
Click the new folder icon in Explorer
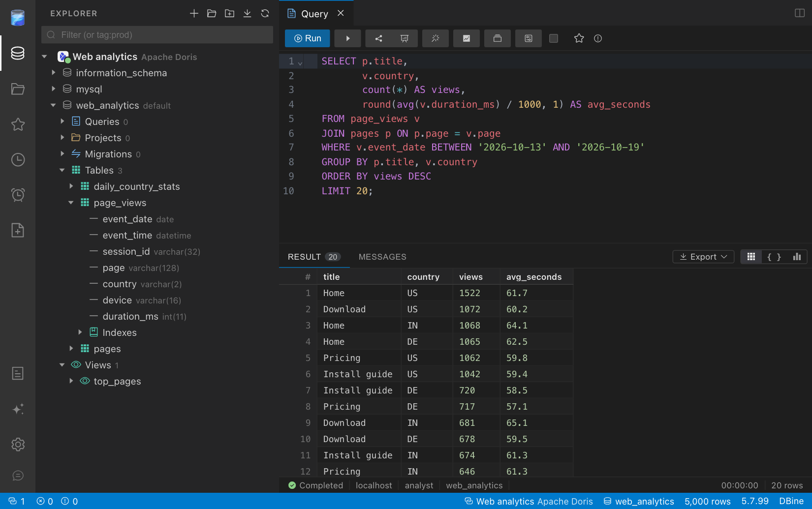(x=229, y=13)
